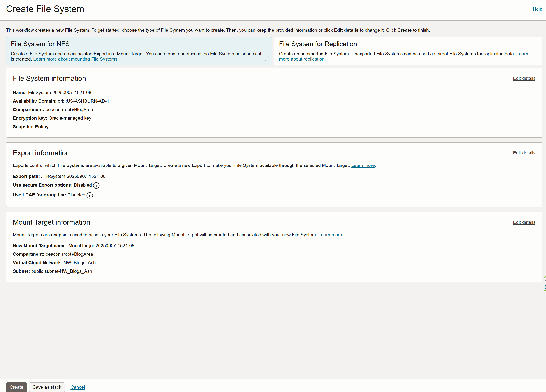
Task: Select the File System for NFS card
Action: 139,51
